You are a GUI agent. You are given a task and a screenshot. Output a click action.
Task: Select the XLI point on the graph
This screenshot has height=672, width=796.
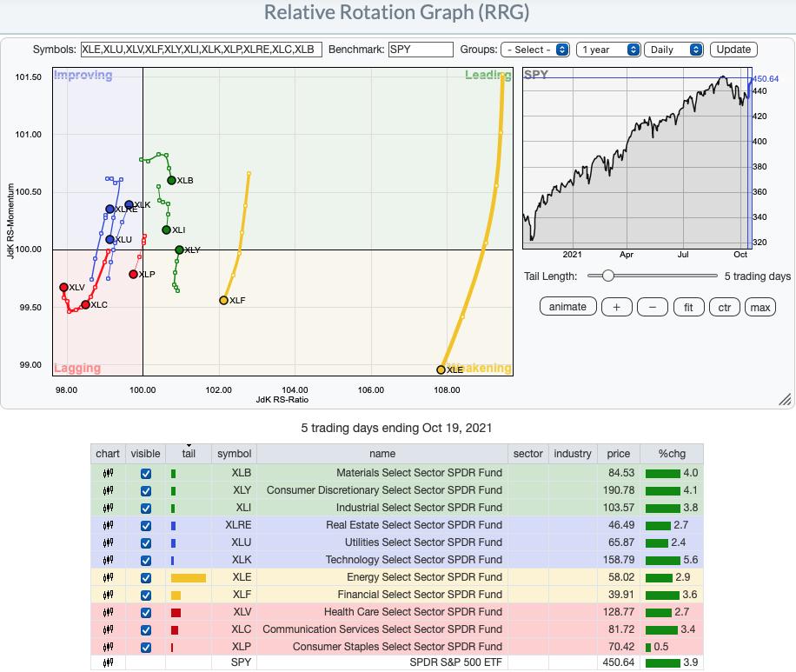click(x=166, y=230)
